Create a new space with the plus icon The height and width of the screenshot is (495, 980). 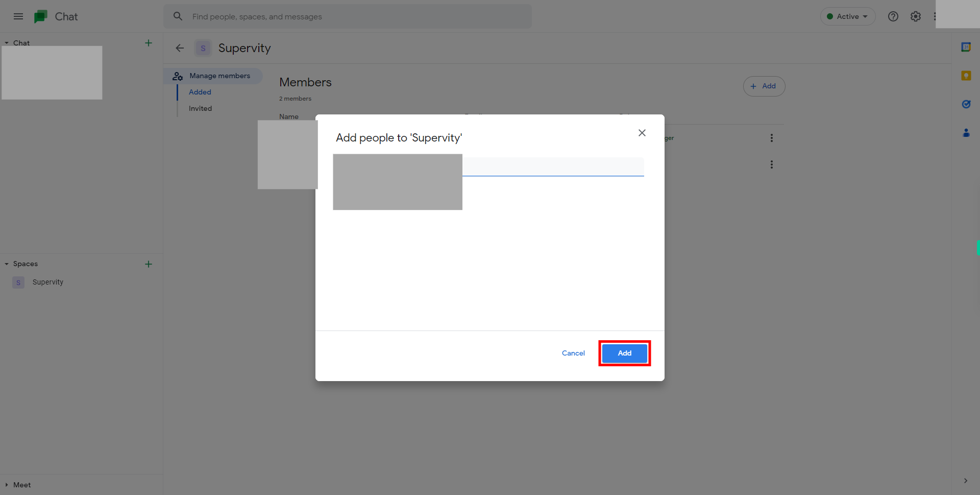[x=149, y=264]
